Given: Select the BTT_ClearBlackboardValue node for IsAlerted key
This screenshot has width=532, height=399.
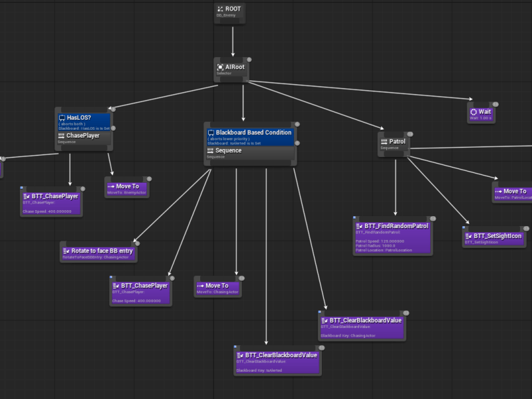Looking at the screenshot, I should [277, 362].
